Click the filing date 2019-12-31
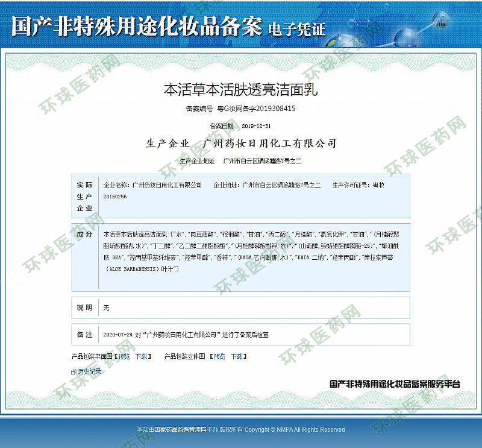 click(256, 126)
